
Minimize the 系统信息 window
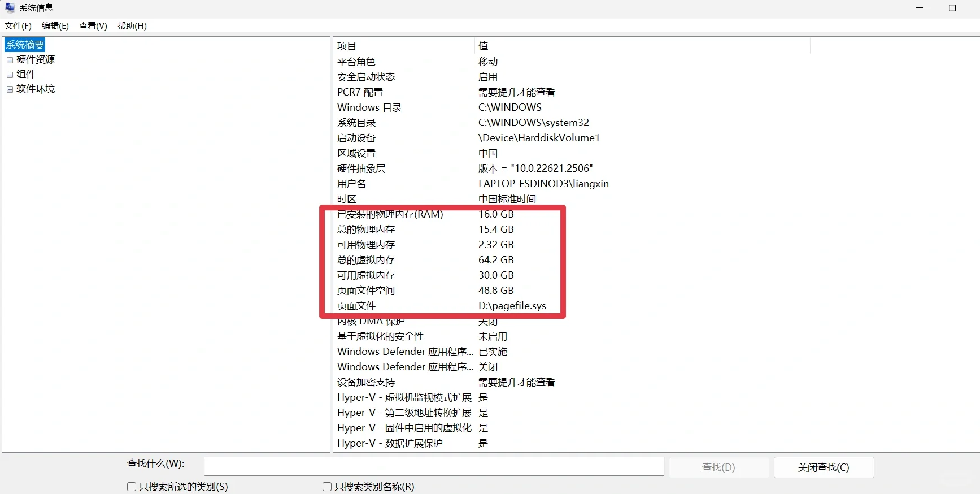point(920,8)
